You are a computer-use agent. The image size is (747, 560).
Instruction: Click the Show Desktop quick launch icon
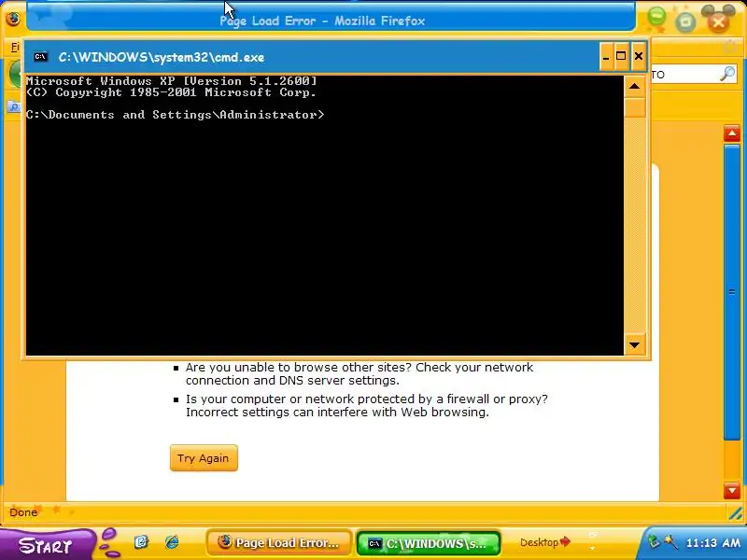[142, 542]
